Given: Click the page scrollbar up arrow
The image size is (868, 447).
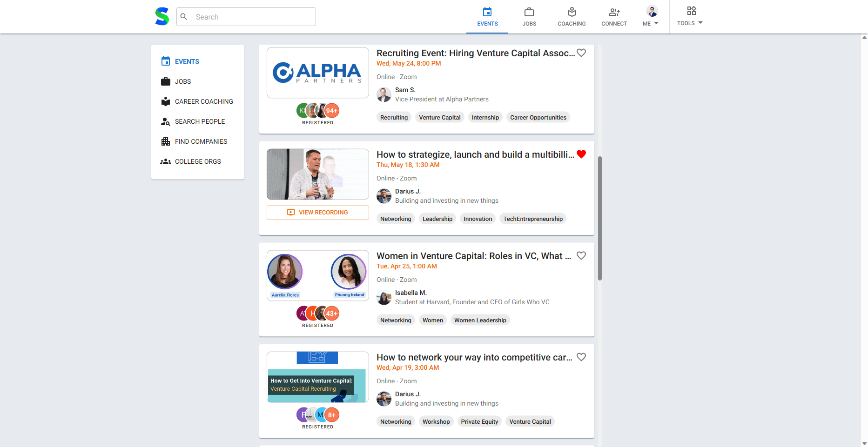Looking at the screenshot, I should click(x=864, y=37).
